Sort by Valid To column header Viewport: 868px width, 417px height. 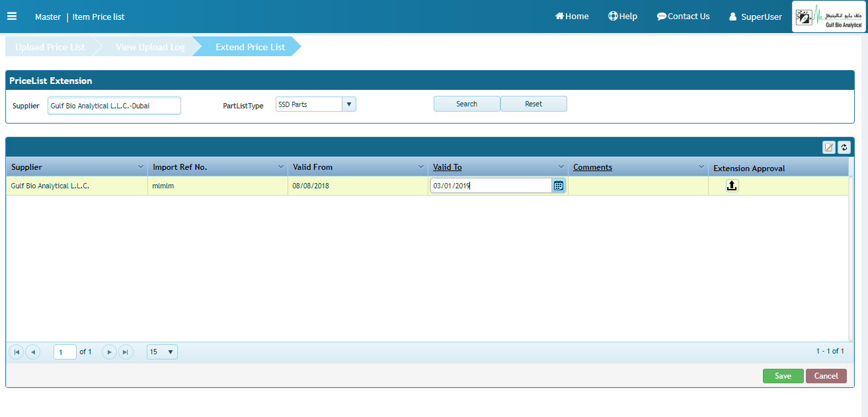[x=448, y=167]
